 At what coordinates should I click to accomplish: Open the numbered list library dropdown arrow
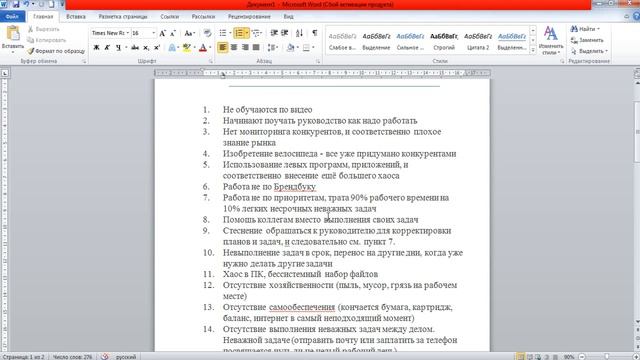pos(247,33)
